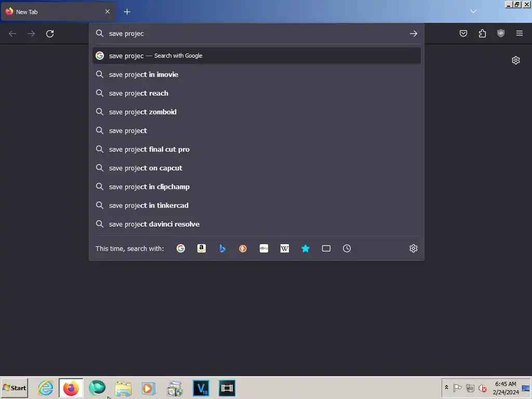The width and height of the screenshot is (532, 399).
Task: Pick suggestion 'save project on capcut'
Action: point(257,168)
